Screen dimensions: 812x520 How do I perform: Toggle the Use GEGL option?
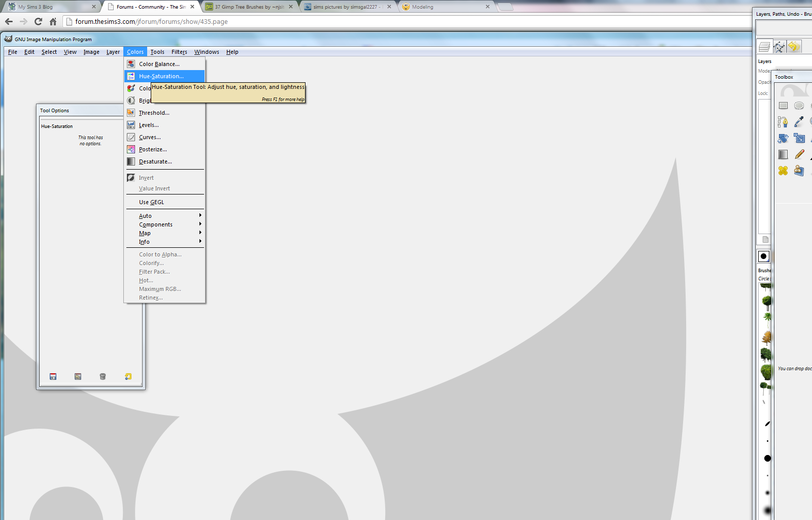[x=165, y=202]
